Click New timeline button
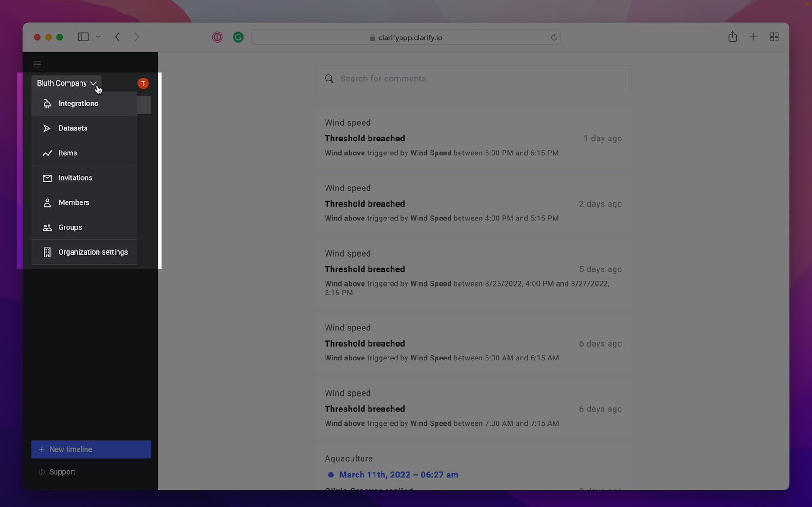The image size is (812, 507). (x=91, y=449)
